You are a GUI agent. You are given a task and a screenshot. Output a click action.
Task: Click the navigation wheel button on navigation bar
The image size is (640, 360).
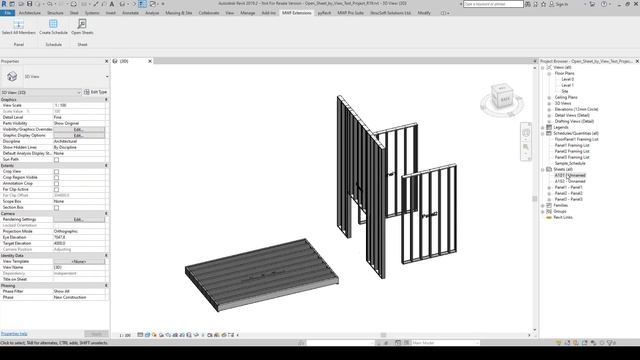[526, 133]
